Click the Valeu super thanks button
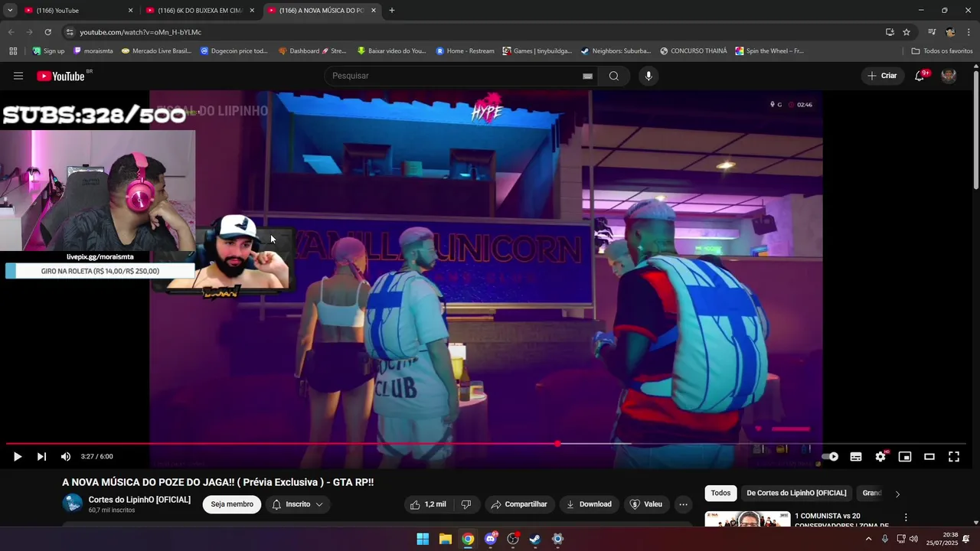Screen dimensions: 980x551 coord(646,504)
